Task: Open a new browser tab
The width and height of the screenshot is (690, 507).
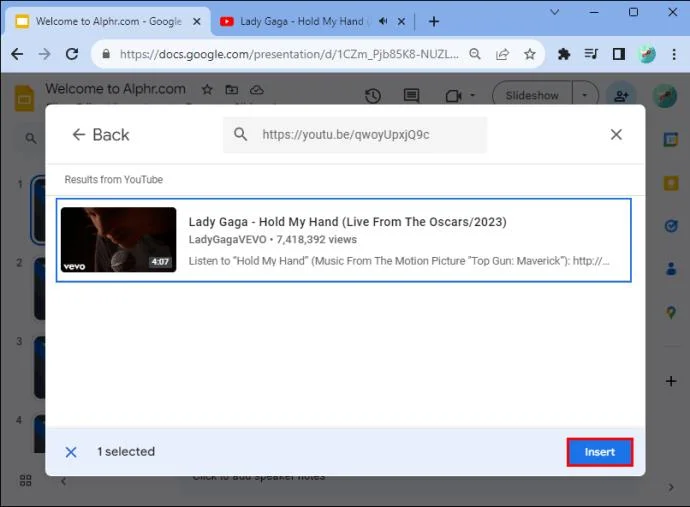Action: 434,21
